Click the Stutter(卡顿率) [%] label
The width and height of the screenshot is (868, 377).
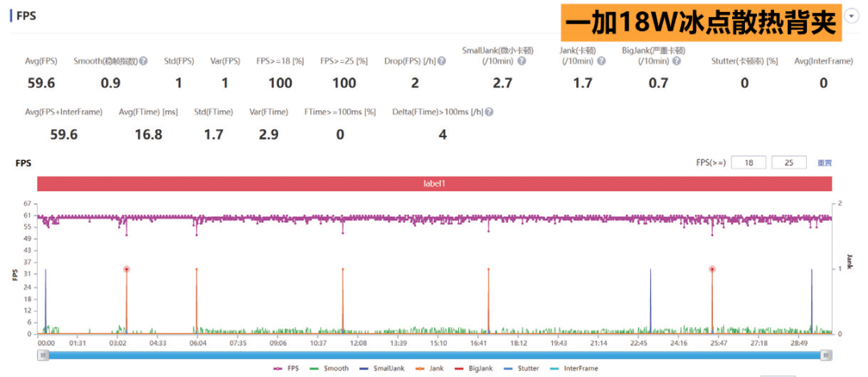click(744, 61)
